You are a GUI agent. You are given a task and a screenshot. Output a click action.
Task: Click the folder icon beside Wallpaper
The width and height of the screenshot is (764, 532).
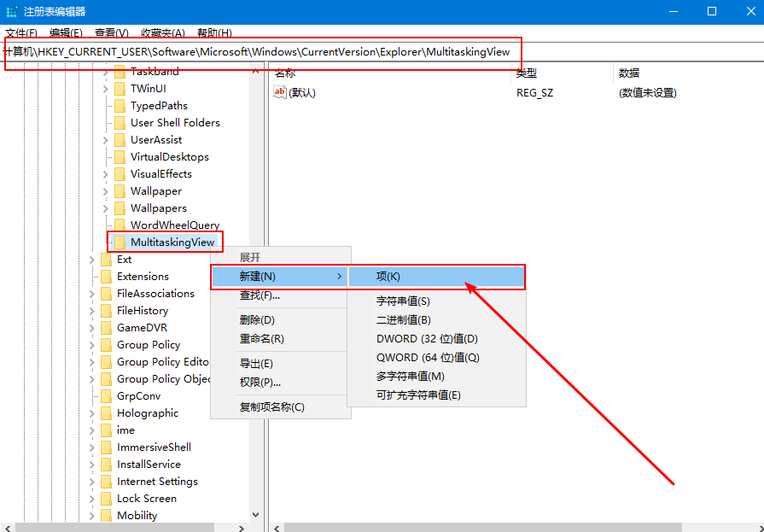coord(120,191)
